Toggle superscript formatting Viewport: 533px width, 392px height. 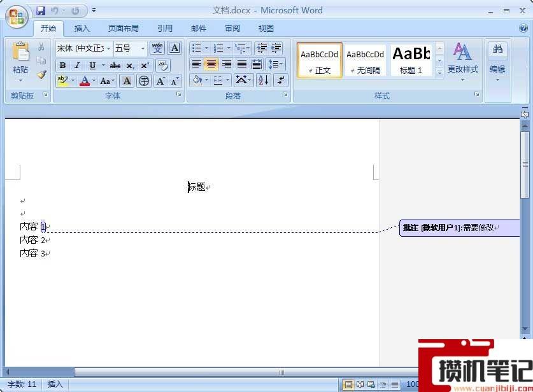(x=145, y=65)
